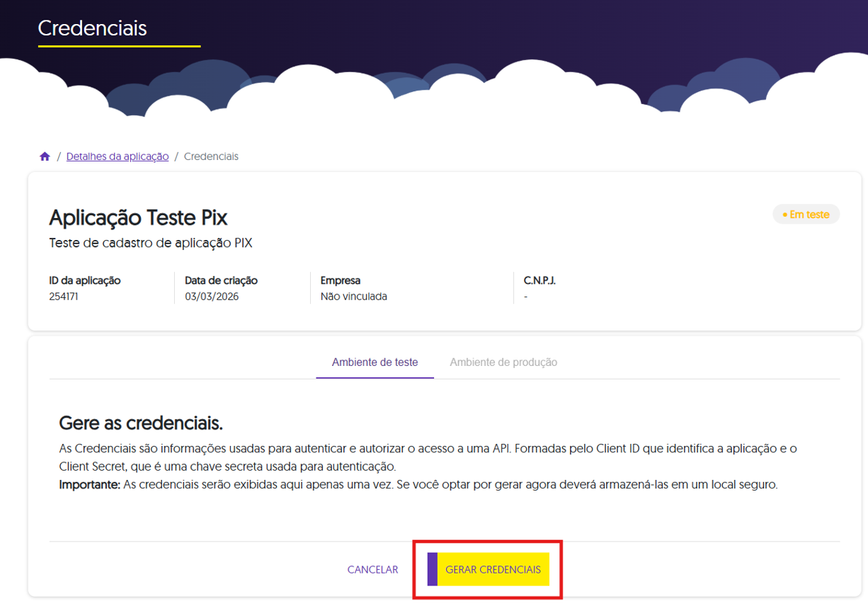Screen dimensions: 868x613
Task: Click the home icon in the breadcrumb
Action: tap(45, 156)
